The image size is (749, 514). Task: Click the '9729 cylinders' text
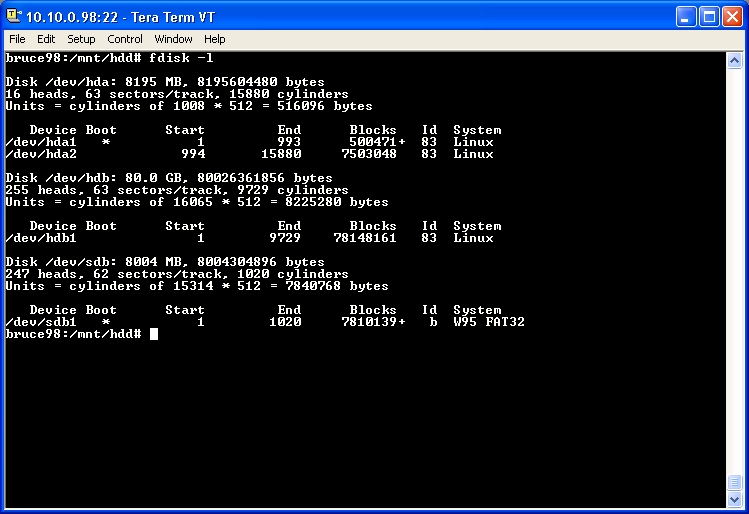(x=293, y=190)
